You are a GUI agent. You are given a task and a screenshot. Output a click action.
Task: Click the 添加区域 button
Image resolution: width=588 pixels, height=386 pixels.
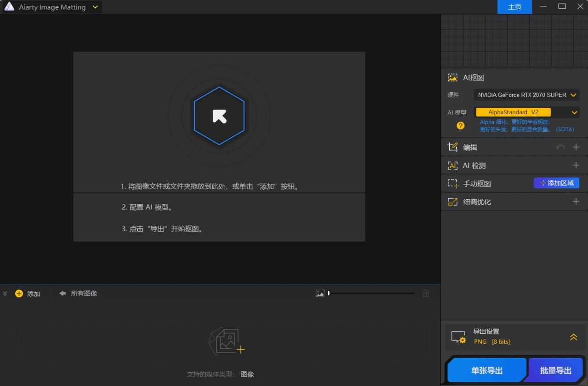click(x=556, y=183)
